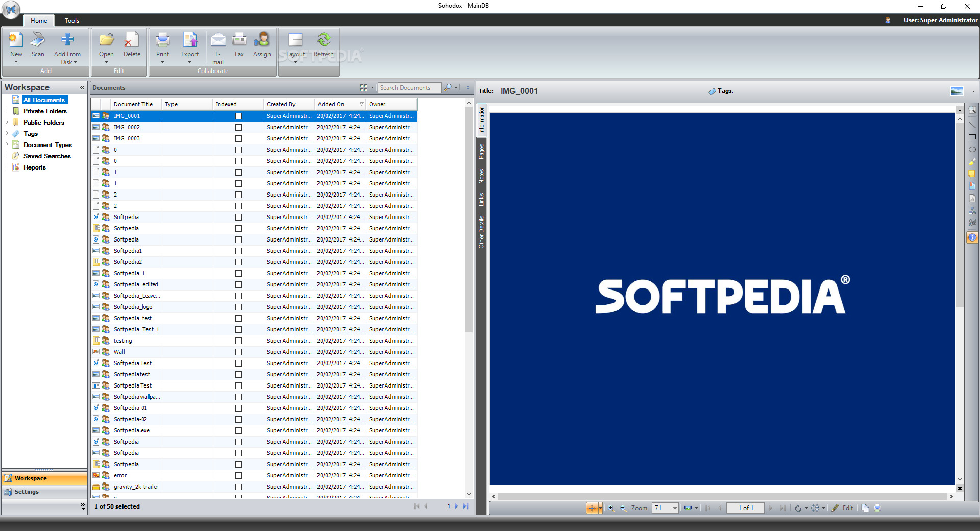Expand the Tags tree node
Screen dimensions: 980x531
click(7, 133)
